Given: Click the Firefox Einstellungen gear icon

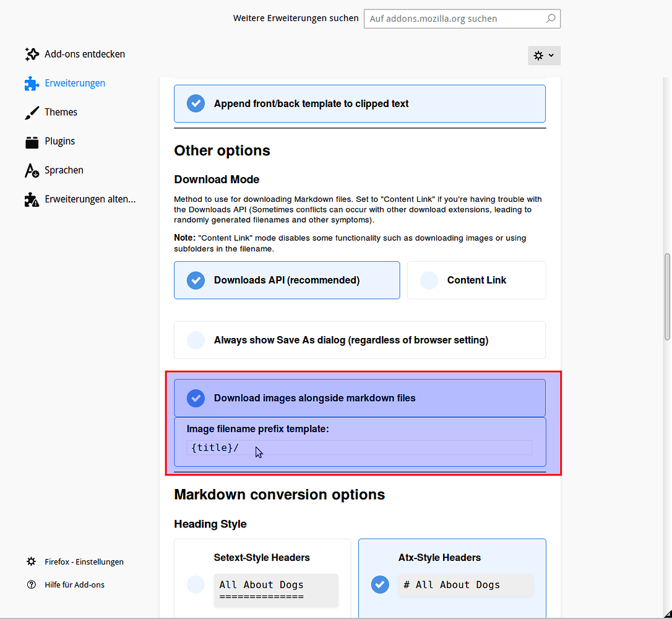Looking at the screenshot, I should coord(32,562).
